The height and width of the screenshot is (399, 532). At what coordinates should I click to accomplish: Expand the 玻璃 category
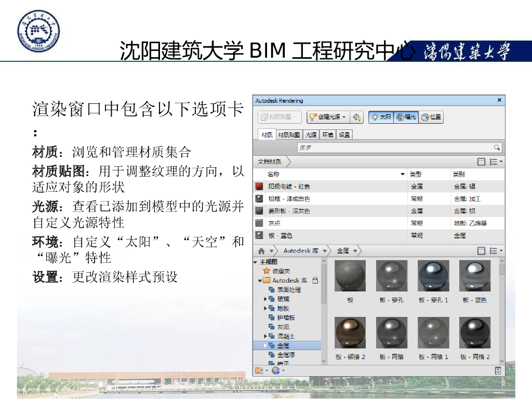[x=265, y=299]
